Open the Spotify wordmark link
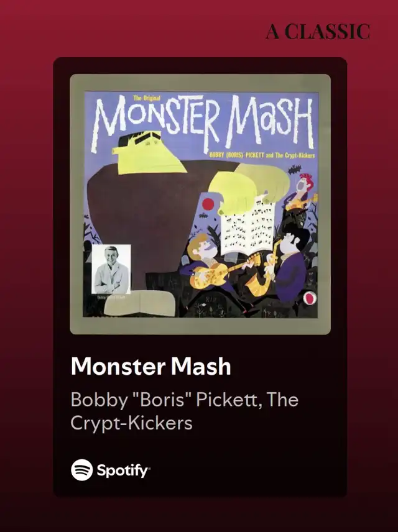Image resolution: width=398 pixels, height=532 pixels. coord(124,470)
